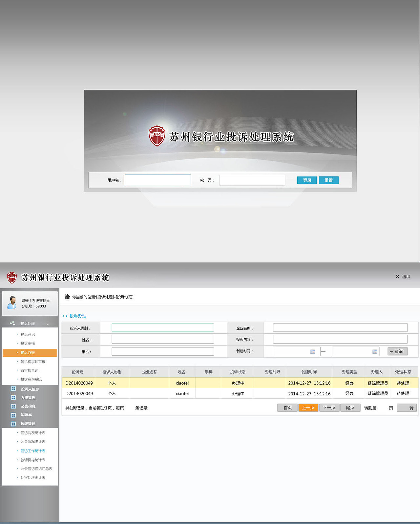Click the share-nodes icon beside 投诉处理
This screenshot has height=524, width=420.
12,323
